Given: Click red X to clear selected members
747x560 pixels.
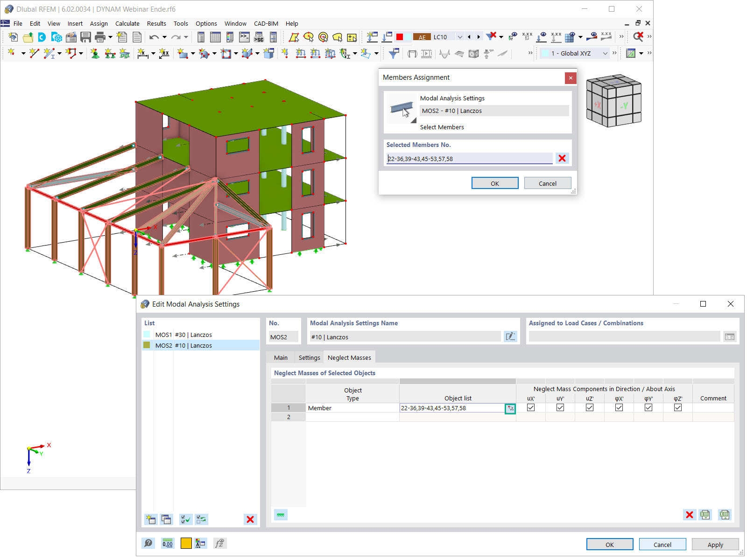Looking at the screenshot, I should coord(562,158).
